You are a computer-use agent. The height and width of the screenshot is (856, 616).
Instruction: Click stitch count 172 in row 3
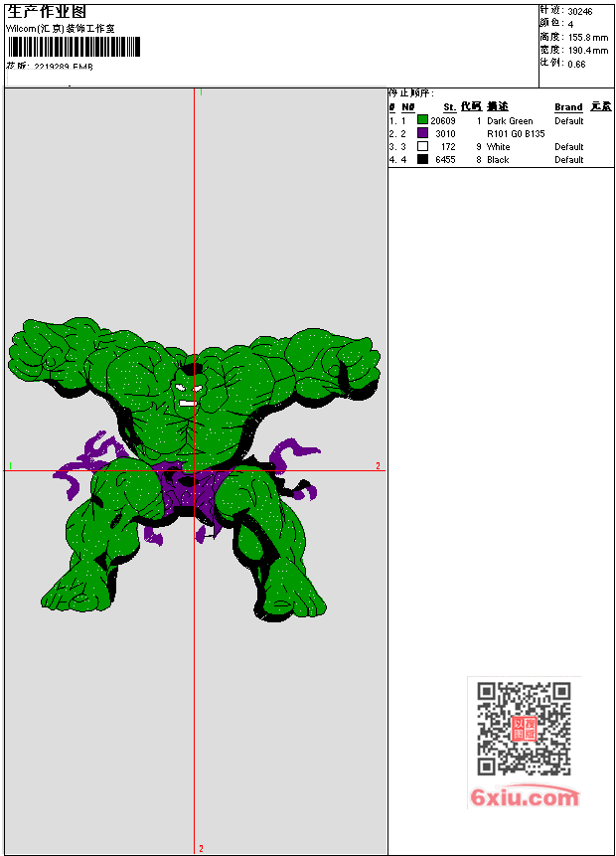pyautogui.click(x=448, y=147)
